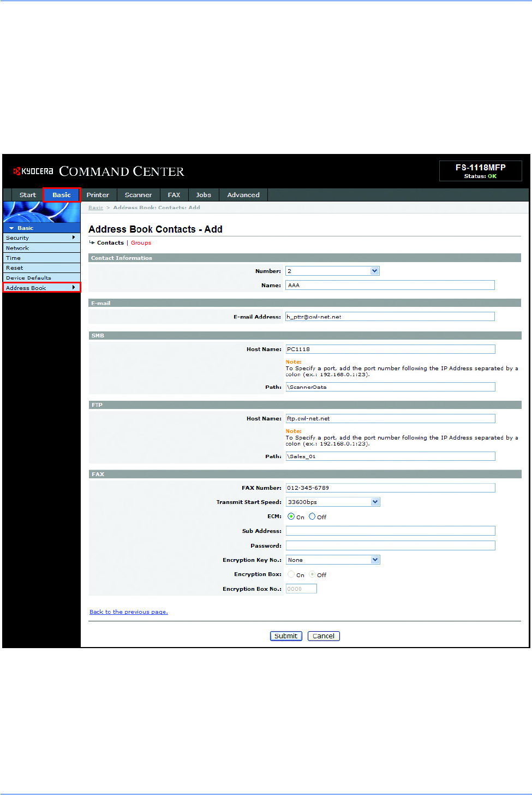Set ECM to On
The width and height of the screenshot is (532, 795).
coord(291,517)
